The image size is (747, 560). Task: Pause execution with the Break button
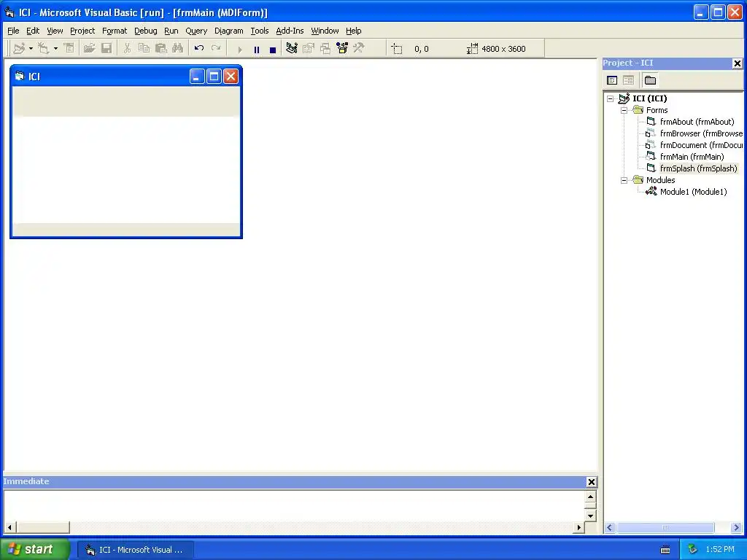coord(257,49)
